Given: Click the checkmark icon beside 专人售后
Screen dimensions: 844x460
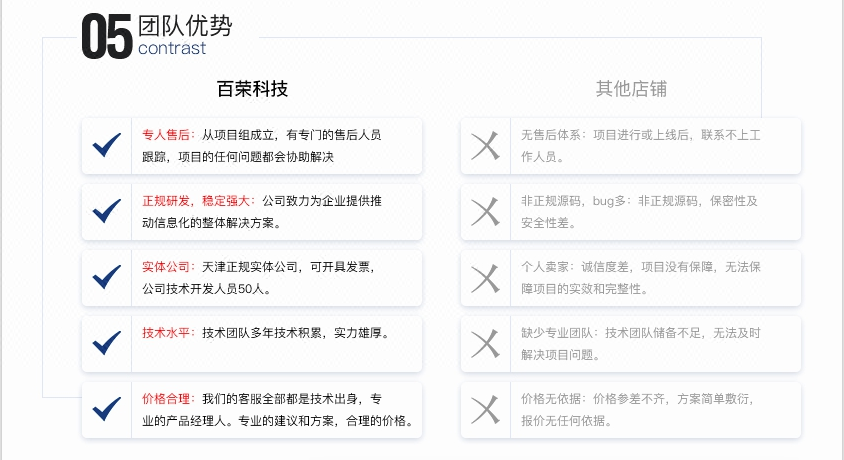Looking at the screenshot, I should click(x=107, y=145).
